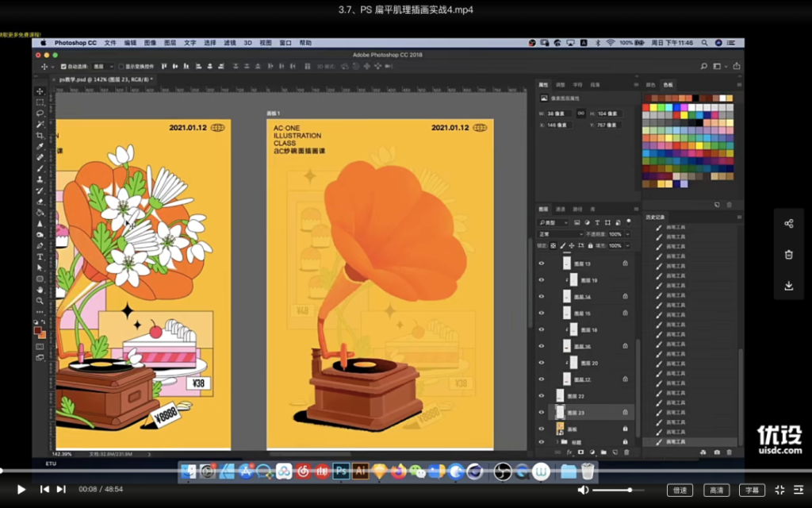Click the 高清 video quality button
Image resolution: width=812 pixels, height=508 pixels.
(715, 490)
